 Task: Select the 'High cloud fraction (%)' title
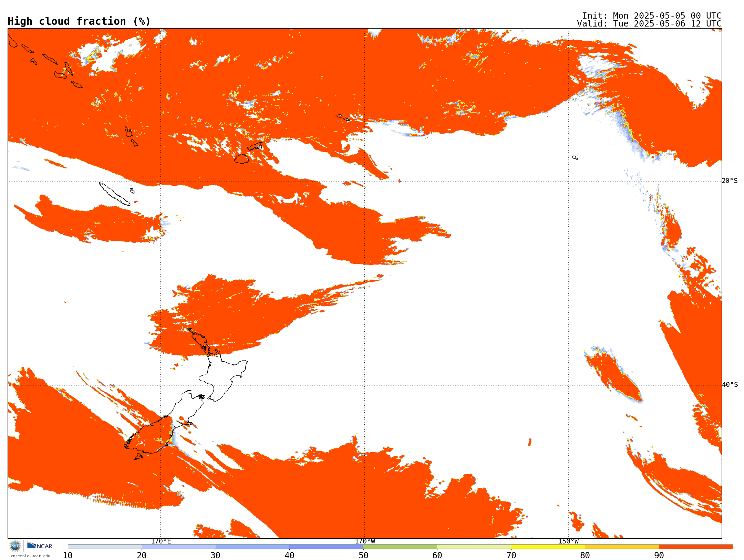point(79,21)
